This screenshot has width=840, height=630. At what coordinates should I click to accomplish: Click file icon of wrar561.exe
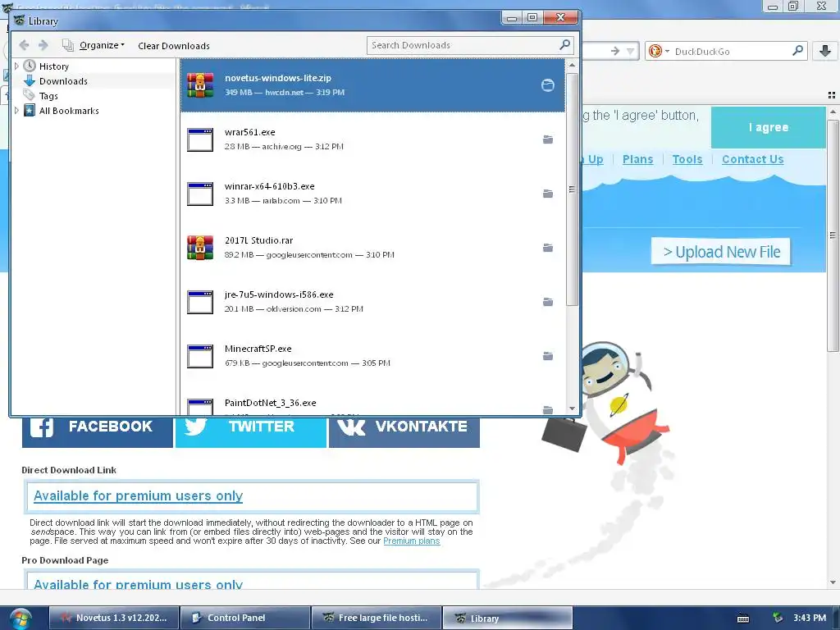200,139
